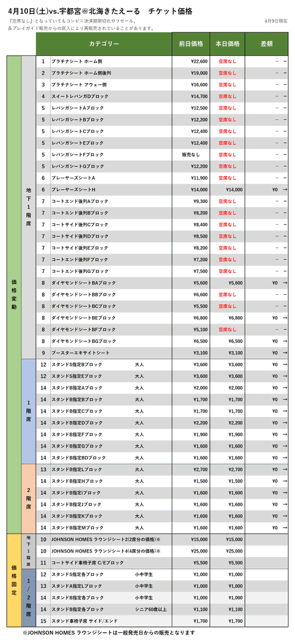Screen dimensions: 295x644
Task: Click the ¥12,500 price cell
Action: (x=199, y=108)
